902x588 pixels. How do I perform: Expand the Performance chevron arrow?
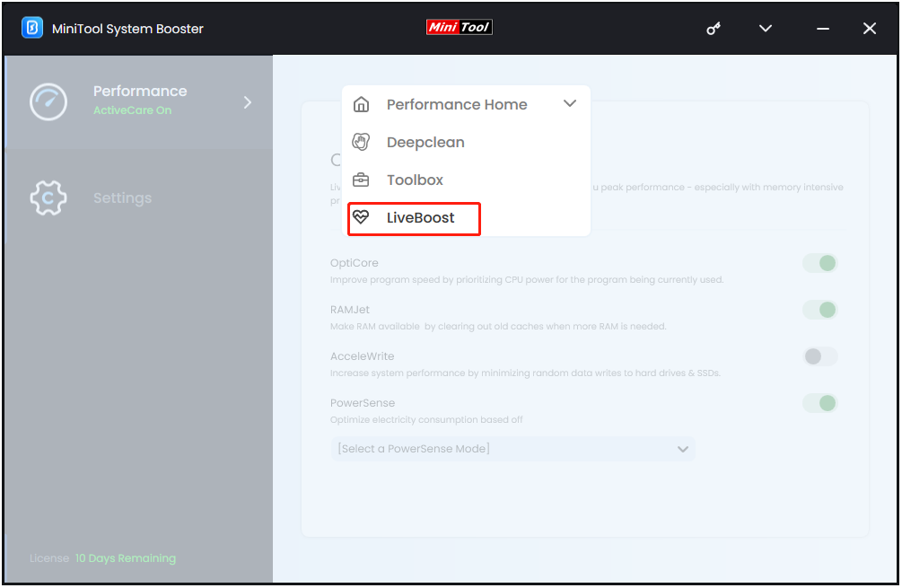[x=248, y=102]
